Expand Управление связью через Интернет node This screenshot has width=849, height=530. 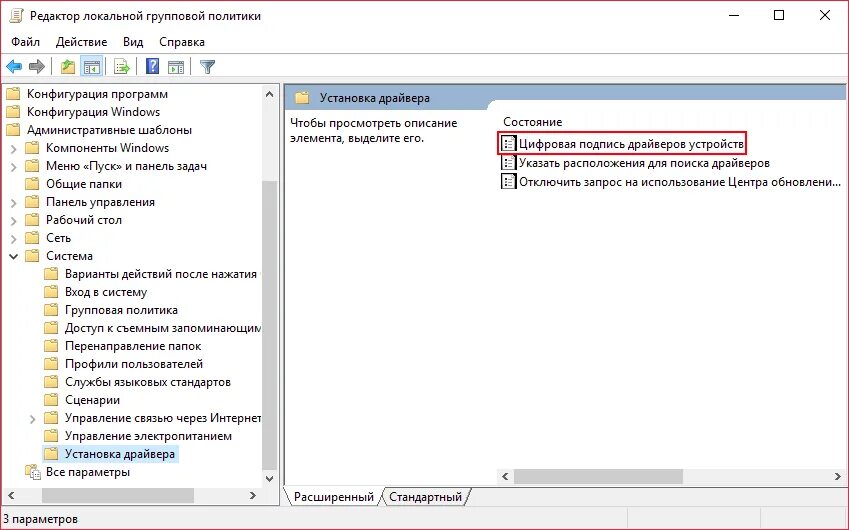(x=32, y=418)
